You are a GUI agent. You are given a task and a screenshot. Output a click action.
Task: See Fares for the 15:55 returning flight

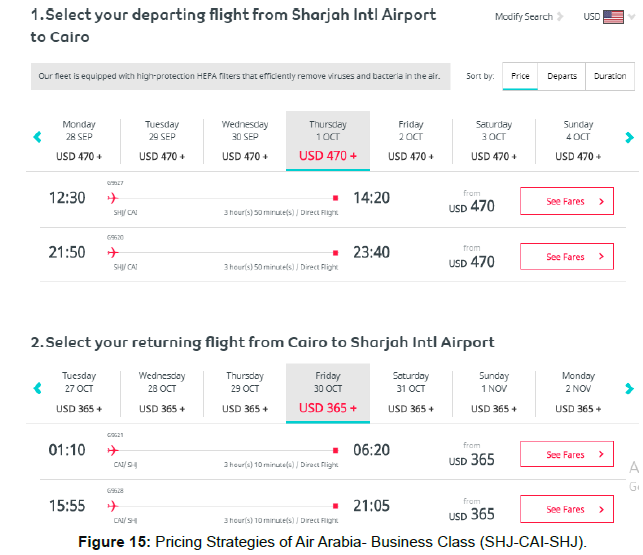[567, 509]
